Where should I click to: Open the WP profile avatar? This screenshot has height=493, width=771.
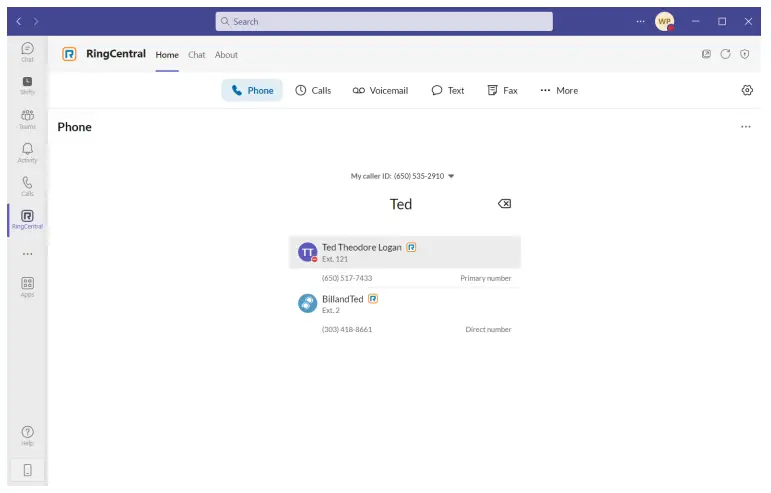(664, 21)
